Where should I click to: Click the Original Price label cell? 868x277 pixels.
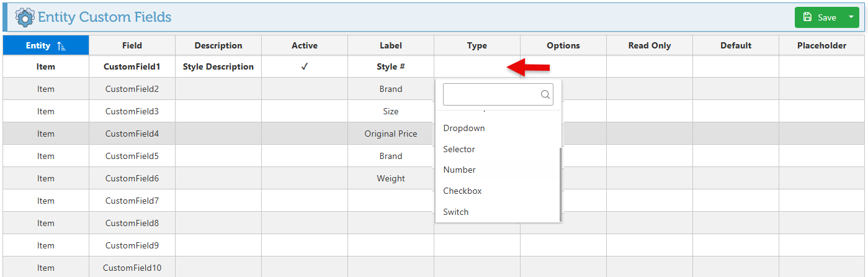(x=390, y=134)
